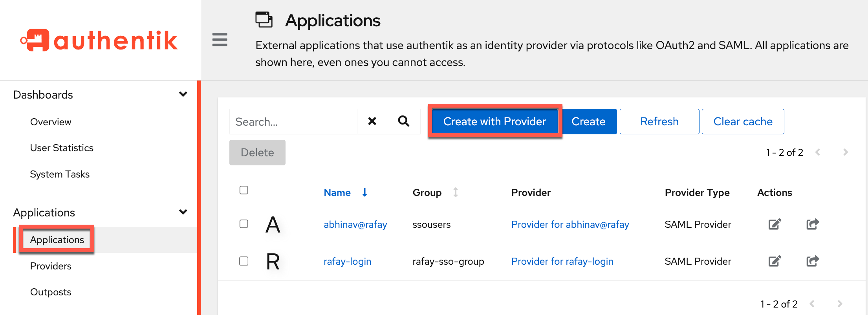Screen dimensions: 868x315
Task: Open the Overview dashboard
Action: [x=51, y=122]
